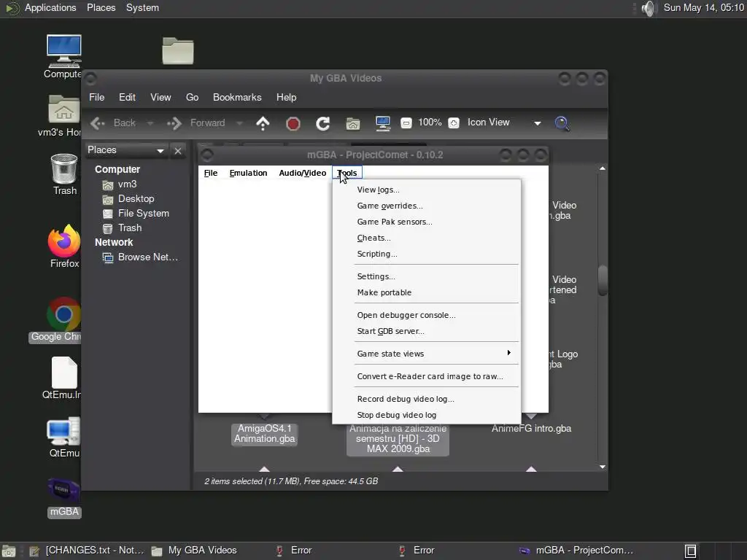
Task: Select Trash in Places sidebar
Action: point(130,228)
